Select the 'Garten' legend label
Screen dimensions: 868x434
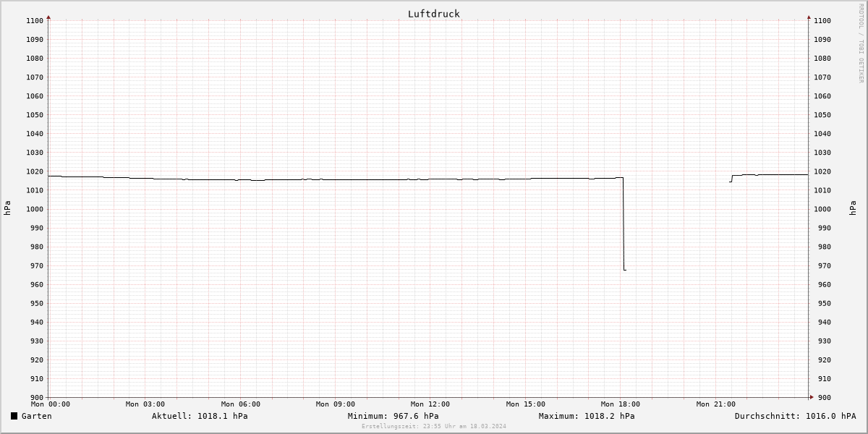[x=37, y=416]
